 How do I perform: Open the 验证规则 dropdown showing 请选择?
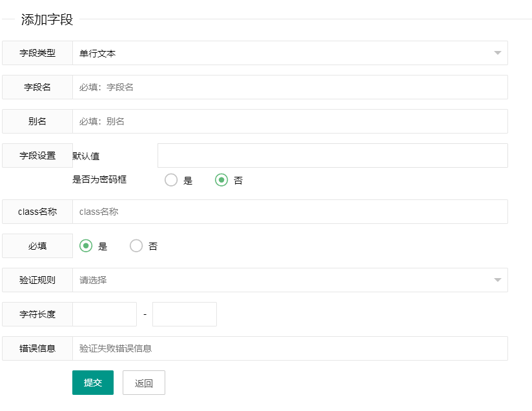pos(291,280)
